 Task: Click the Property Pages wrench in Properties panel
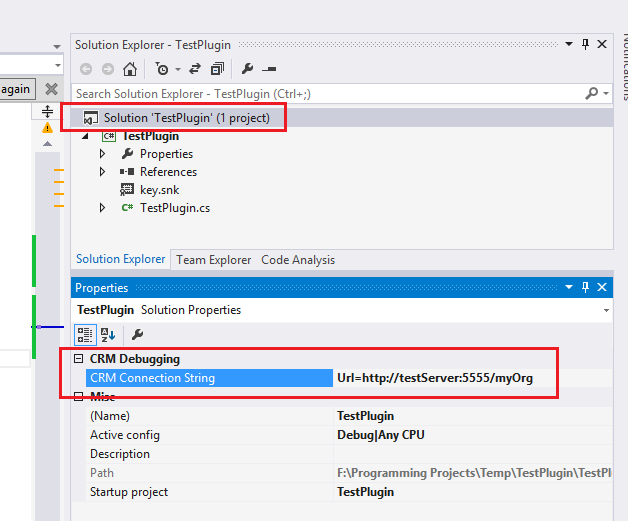138,334
